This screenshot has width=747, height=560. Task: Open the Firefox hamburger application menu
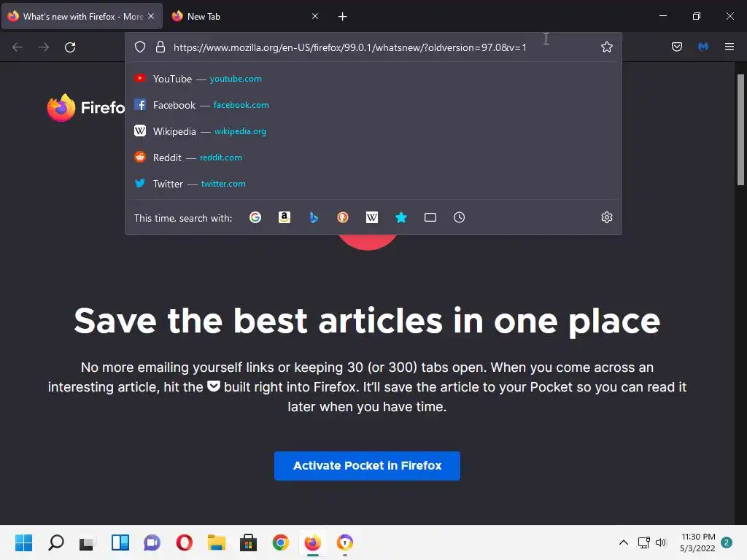click(x=729, y=47)
